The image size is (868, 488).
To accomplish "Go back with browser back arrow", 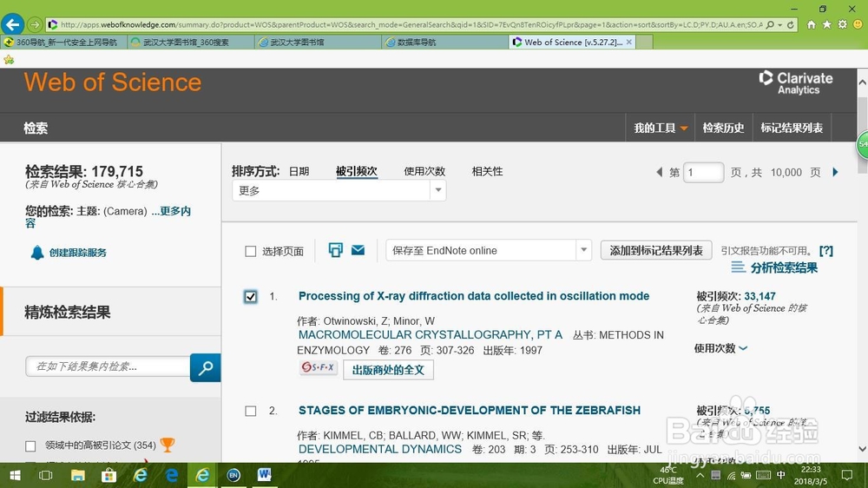I will [x=12, y=24].
